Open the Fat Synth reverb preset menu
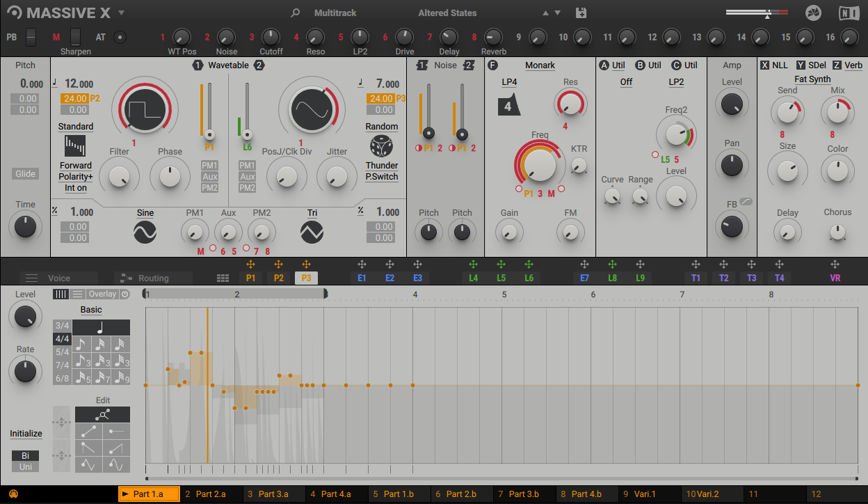Viewport: 868px width, 504px height. pos(812,79)
